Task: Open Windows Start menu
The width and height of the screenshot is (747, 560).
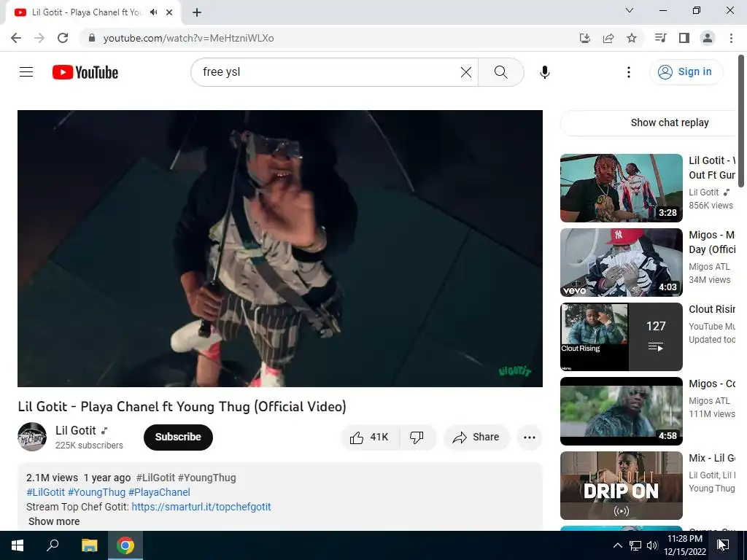Action: pyautogui.click(x=18, y=545)
